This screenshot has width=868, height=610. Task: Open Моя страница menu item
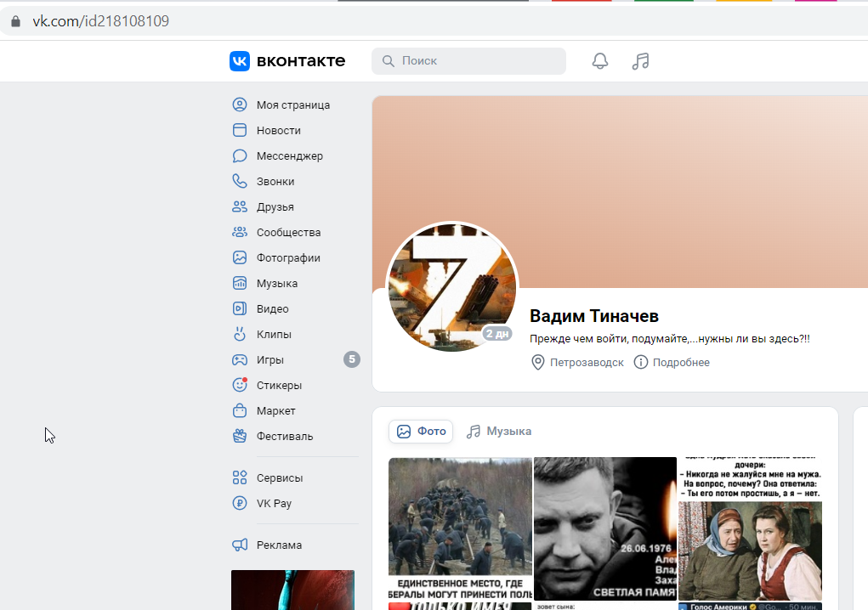click(293, 105)
